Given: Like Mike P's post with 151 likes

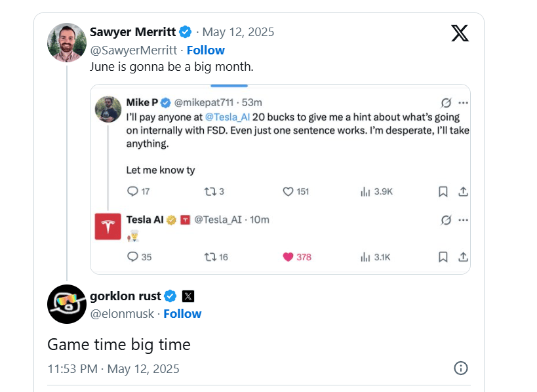Looking at the screenshot, I should coord(288,191).
